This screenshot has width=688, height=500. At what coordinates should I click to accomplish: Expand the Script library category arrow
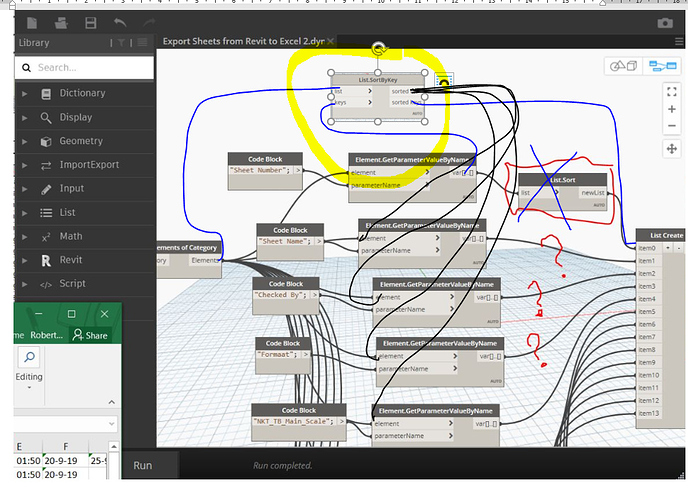point(25,284)
